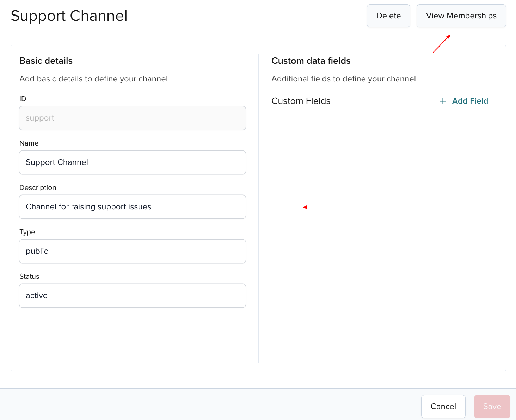The image size is (516, 420).
Task: Click the Support Channel page title
Action: click(x=69, y=16)
